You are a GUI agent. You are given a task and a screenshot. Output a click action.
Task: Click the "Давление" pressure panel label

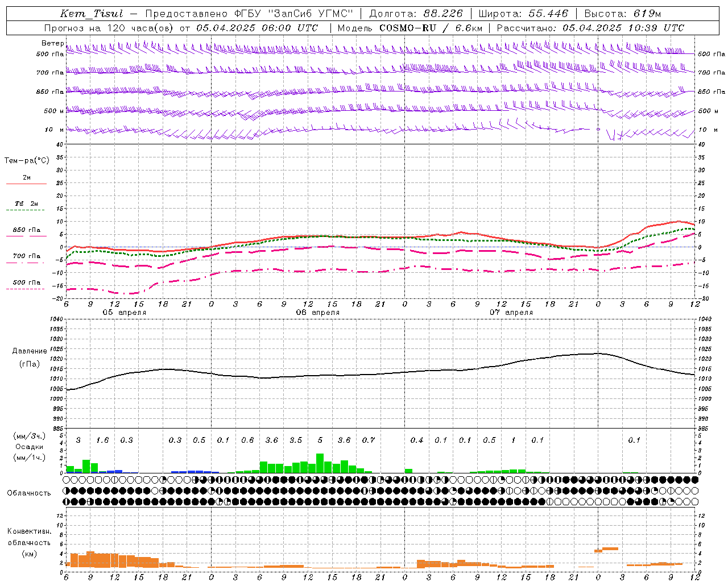point(30,351)
